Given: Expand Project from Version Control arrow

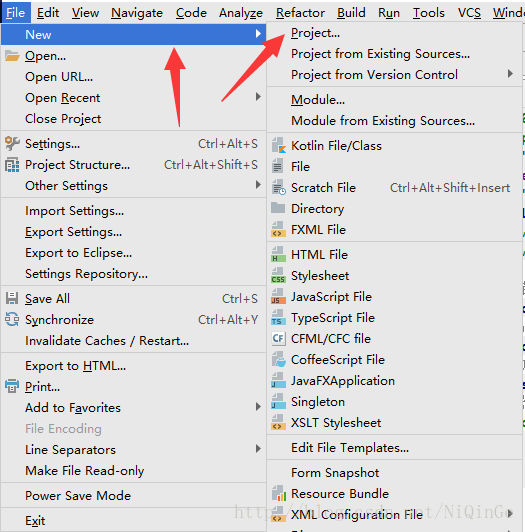Looking at the screenshot, I should pos(510,74).
